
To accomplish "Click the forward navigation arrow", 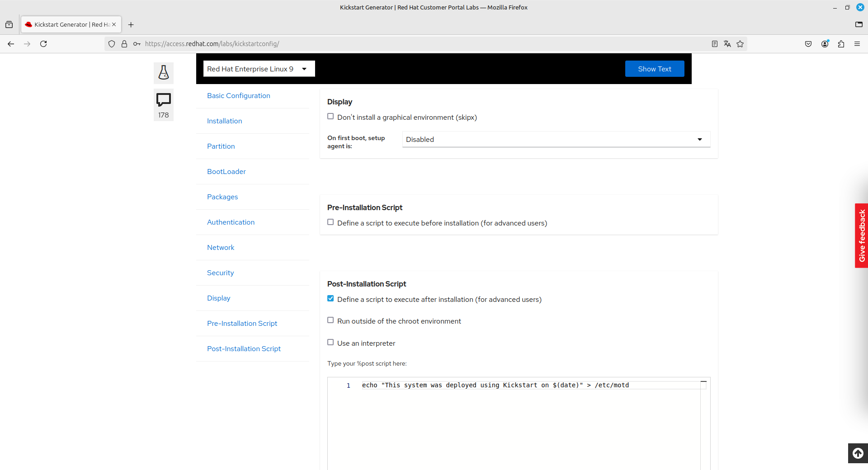I will point(27,44).
